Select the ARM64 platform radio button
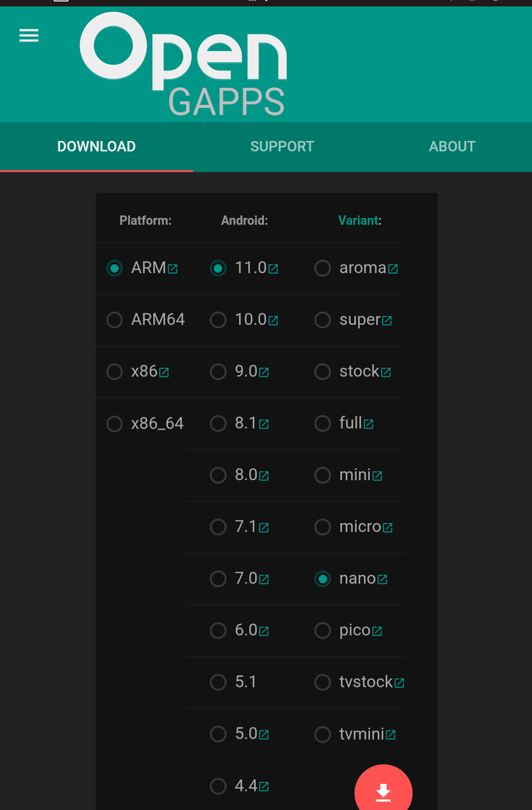 [115, 320]
